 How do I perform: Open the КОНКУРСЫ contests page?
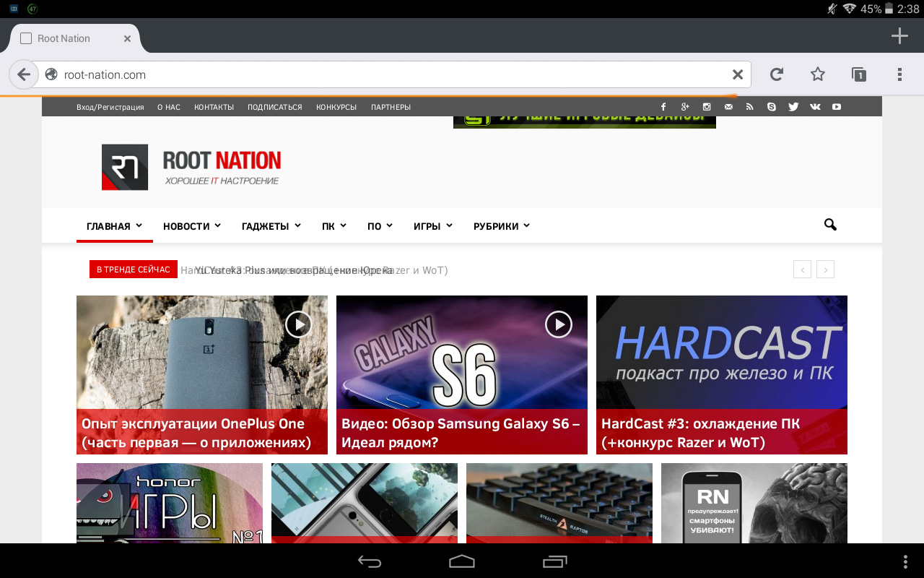[336, 107]
